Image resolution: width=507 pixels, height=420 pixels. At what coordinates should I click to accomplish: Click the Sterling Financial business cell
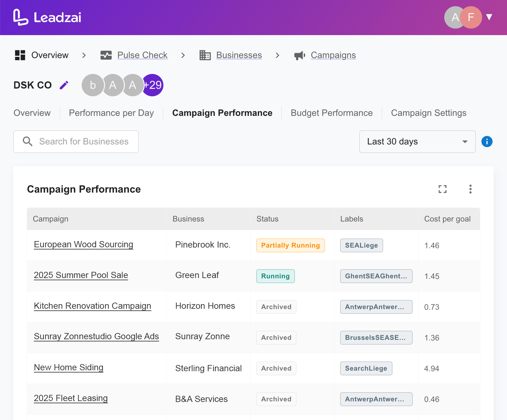click(208, 368)
